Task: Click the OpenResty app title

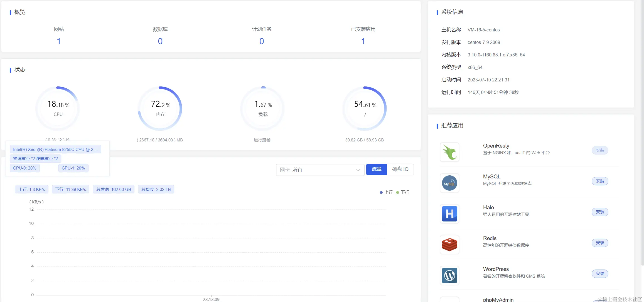Action: pyautogui.click(x=496, y=146)
